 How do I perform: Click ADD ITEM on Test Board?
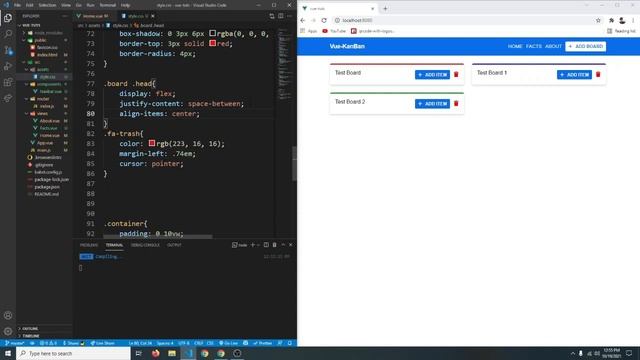432,75
